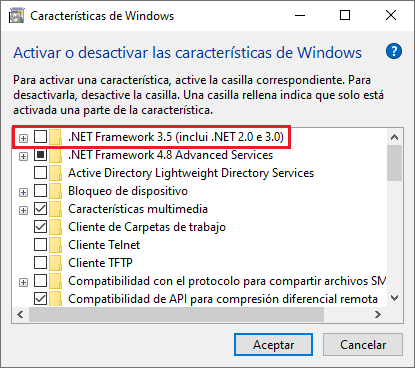Click the folder icon beside Características multimedia
Screen dimensions: 415x368
55,209
